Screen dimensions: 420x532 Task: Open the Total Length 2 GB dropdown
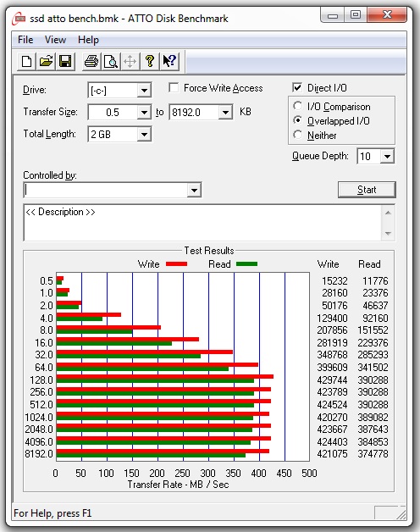pos(144,135)
